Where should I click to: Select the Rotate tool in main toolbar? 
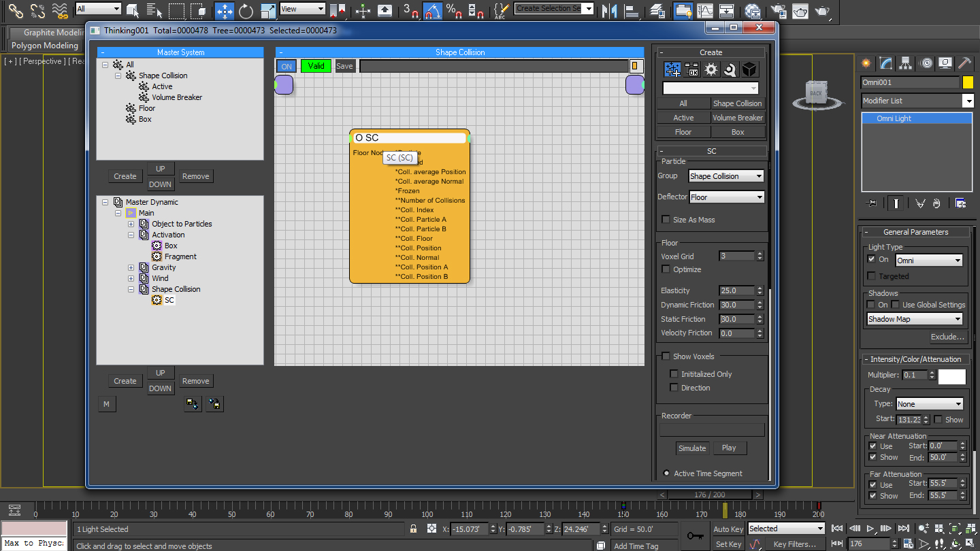pyautogui.click(x=246, y=10)
